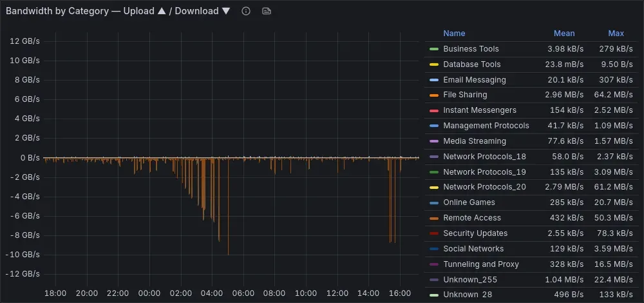Sort legend by Max column header
The height and width of the screenshot is (303, 644).
616,34
